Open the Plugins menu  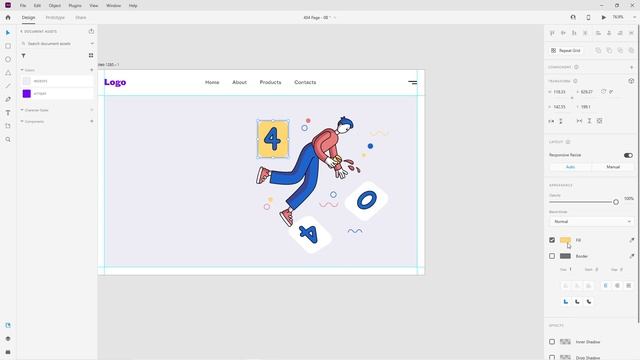(x=75, y=6)
